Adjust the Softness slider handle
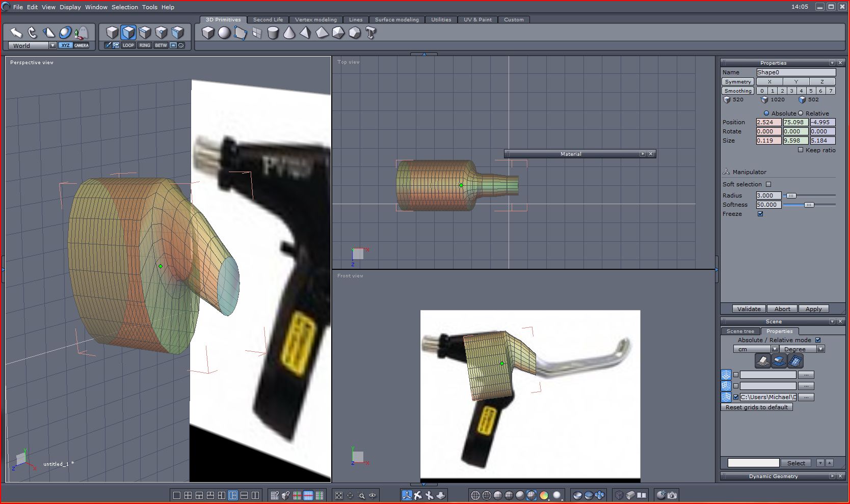 [809, 205]
